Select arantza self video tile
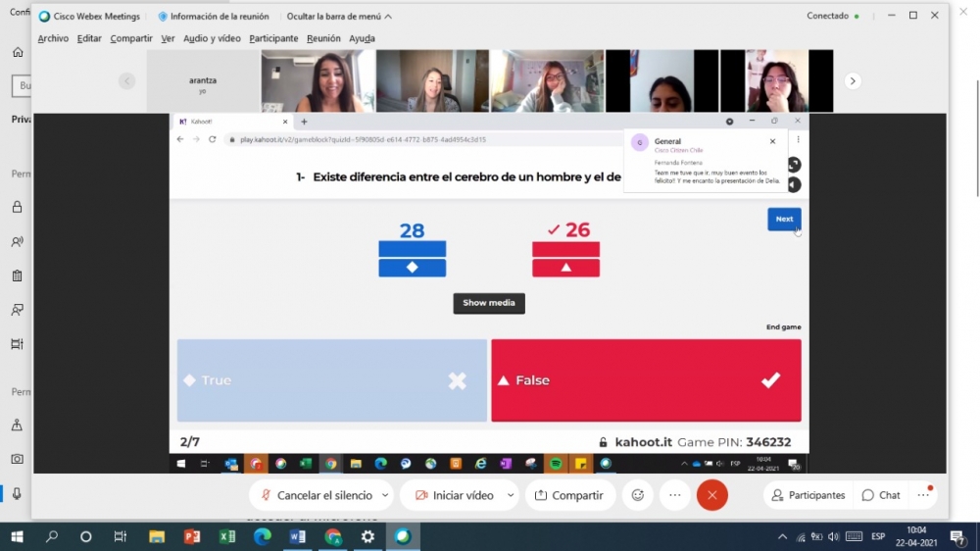 pyautogui.click(x=203, y=81)
